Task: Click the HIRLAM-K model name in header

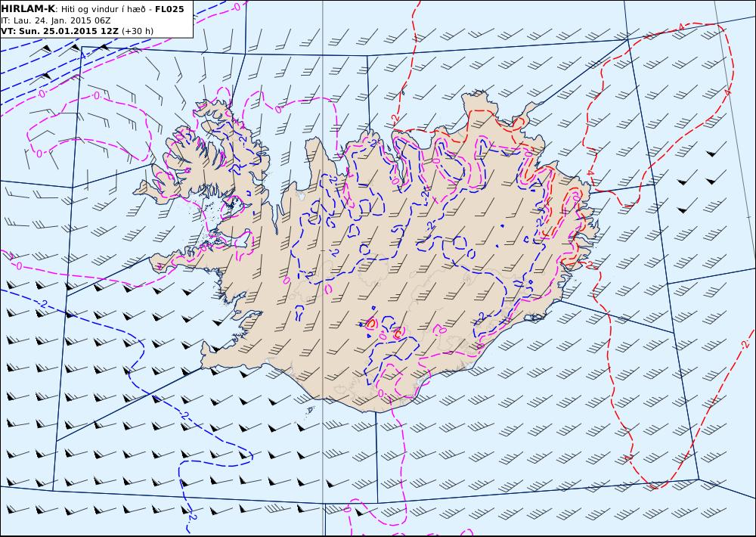Action: (28, 9)
